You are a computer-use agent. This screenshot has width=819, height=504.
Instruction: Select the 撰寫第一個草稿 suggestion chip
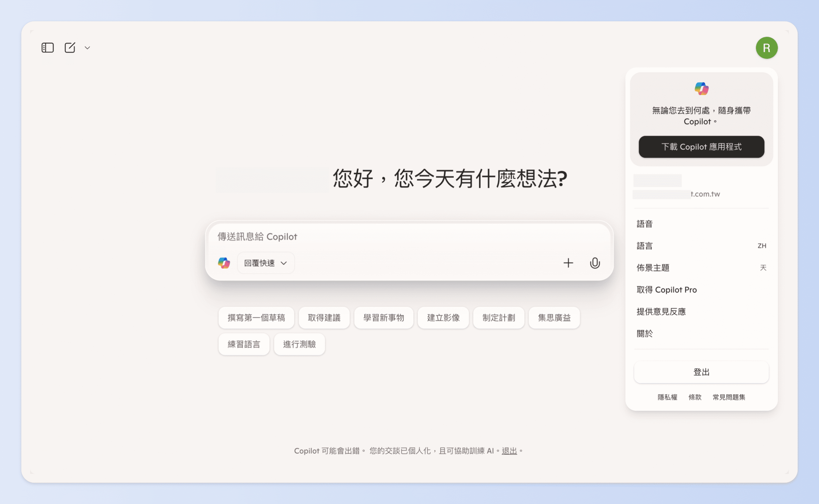pos(256,318)
